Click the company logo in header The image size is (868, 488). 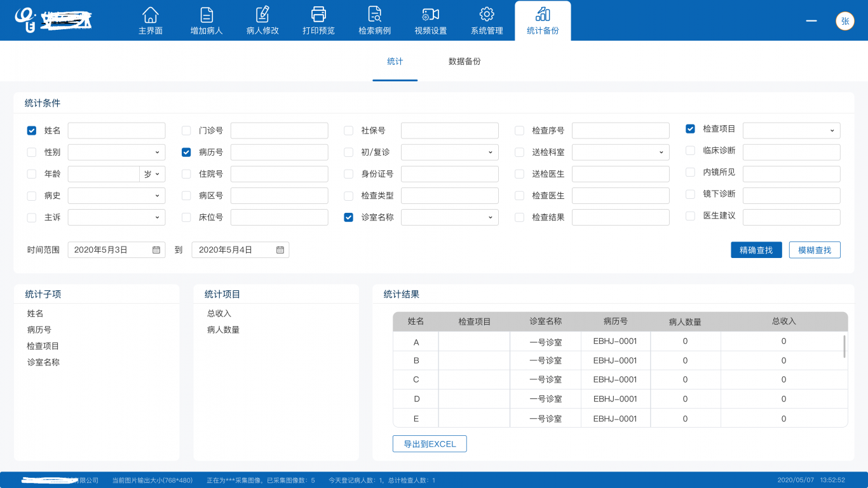pyautogui.click(x=54, y=20)
